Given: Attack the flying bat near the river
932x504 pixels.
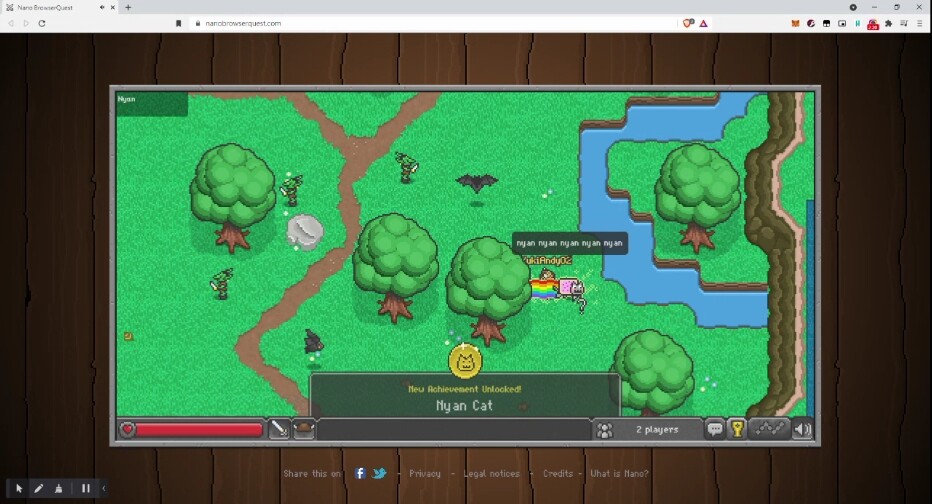Looking at the screenshot, I should click(477, 182).
